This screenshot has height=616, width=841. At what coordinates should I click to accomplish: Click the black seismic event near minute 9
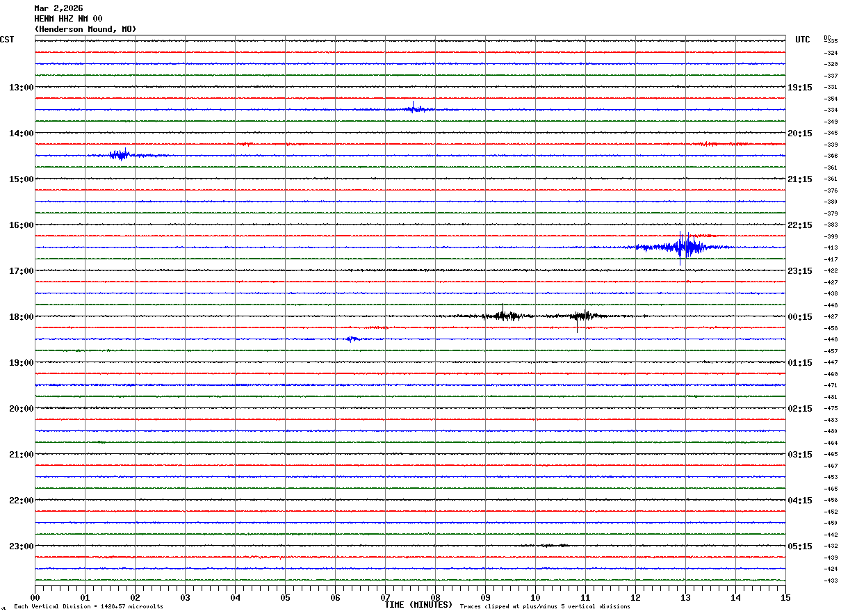coord(505,315)
